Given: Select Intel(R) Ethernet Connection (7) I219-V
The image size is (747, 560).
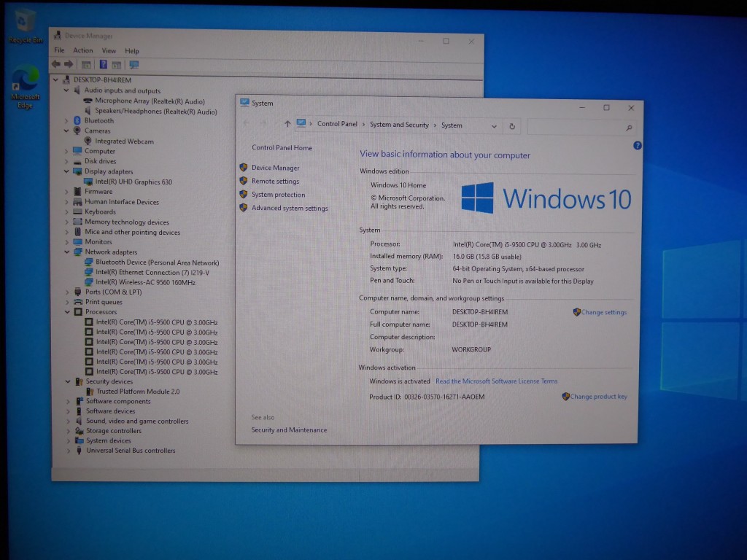Looking at the screenshot, I should [152, 273].
